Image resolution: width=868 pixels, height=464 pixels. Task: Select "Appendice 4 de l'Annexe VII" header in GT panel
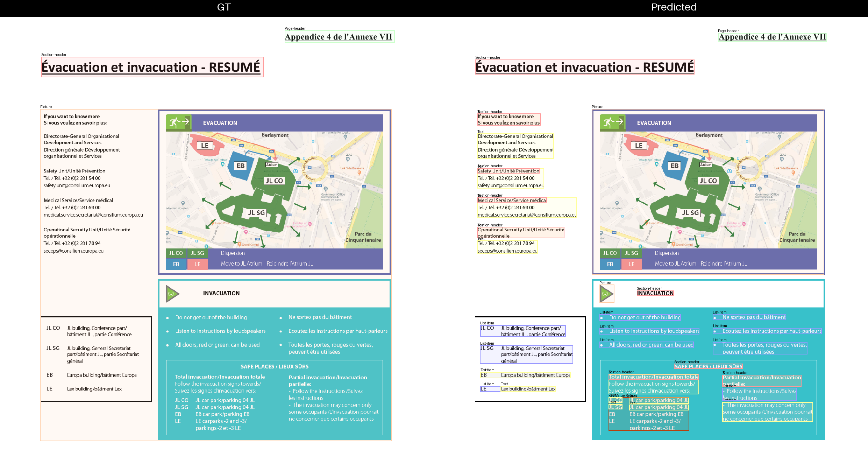[339, 37]
